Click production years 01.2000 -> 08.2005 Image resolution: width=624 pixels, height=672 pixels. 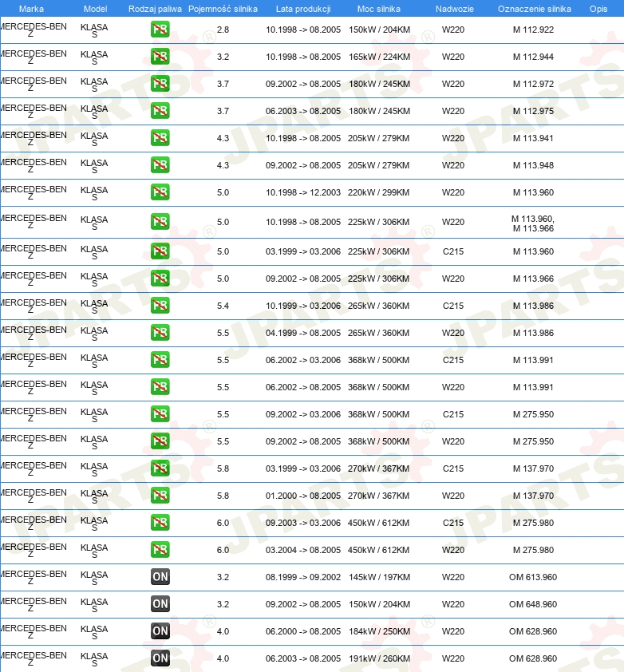(303, 496)
